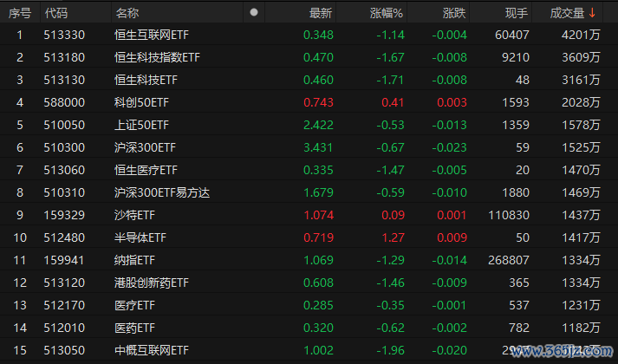Click the 代码 column header
The image size is (618, 364).
[56, 13]
